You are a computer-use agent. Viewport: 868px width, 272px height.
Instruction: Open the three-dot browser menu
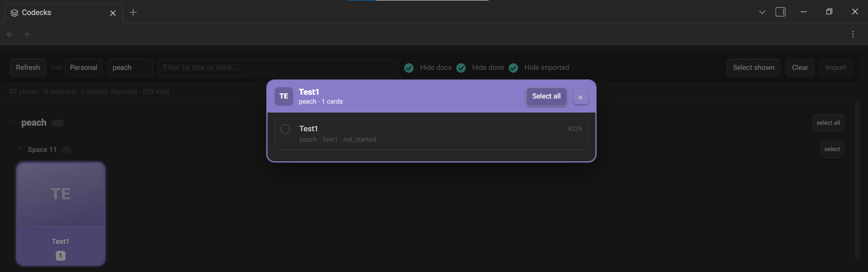coord(853,34)
